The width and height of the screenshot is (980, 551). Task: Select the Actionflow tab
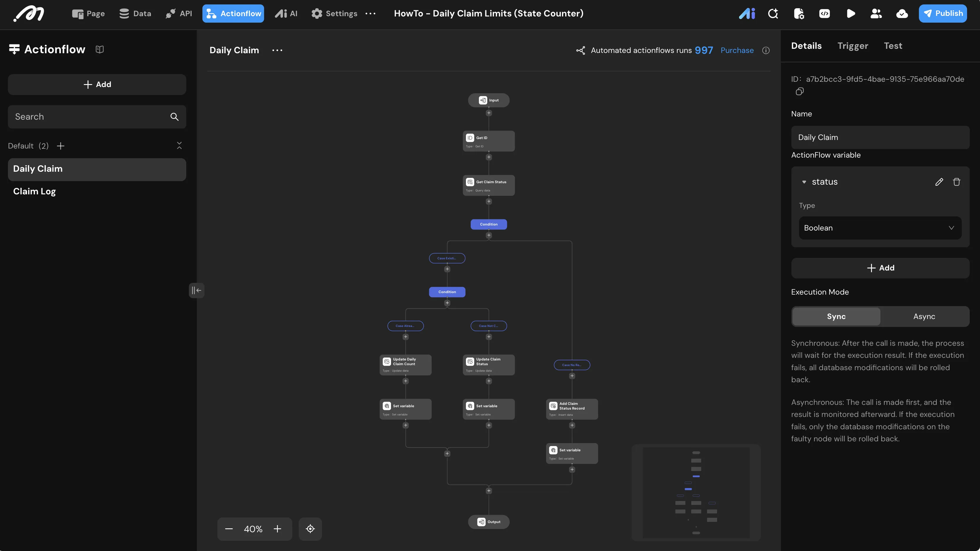click(x=233, y=14)
